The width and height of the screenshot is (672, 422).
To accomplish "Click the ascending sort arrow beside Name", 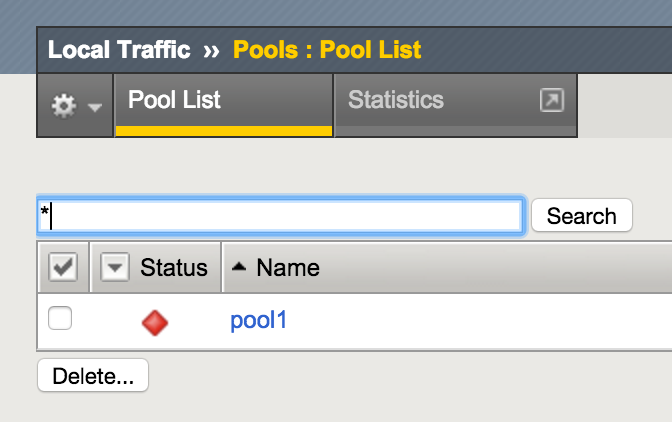I will click(x=239, y=267).
